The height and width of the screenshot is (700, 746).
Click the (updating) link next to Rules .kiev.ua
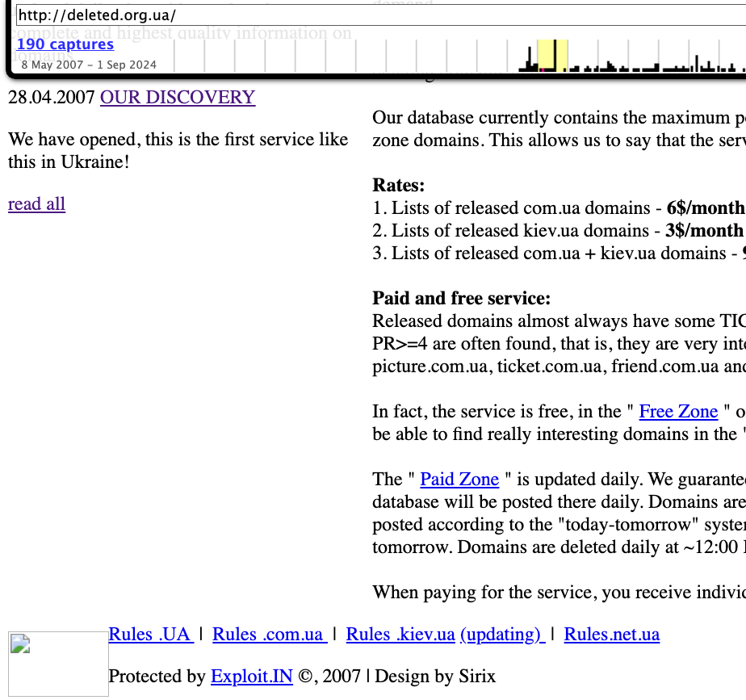[501, 634]
